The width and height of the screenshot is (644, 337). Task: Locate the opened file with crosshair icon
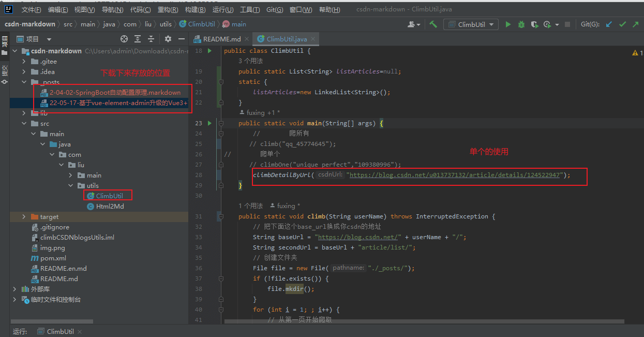tap(124, 39)
